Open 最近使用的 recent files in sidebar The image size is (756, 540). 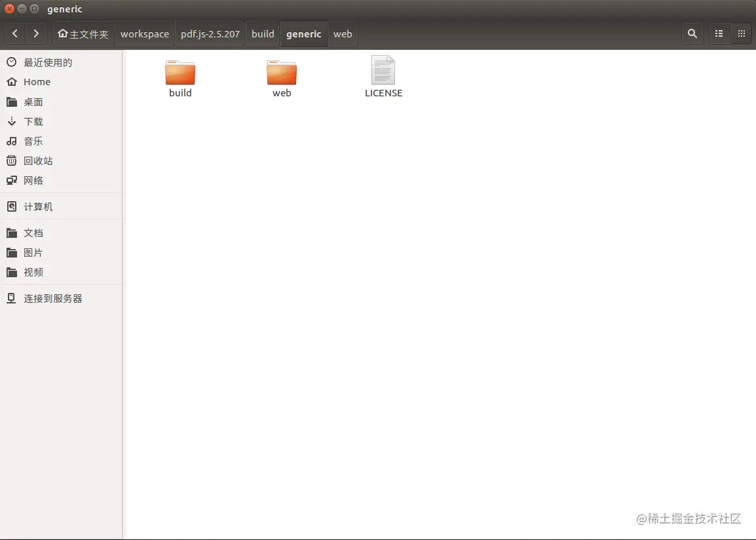point(61,62)
